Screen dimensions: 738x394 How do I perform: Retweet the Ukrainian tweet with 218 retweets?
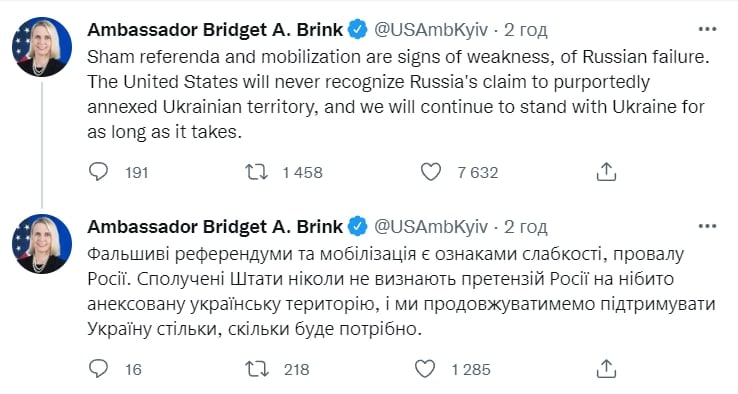(257, 369)
